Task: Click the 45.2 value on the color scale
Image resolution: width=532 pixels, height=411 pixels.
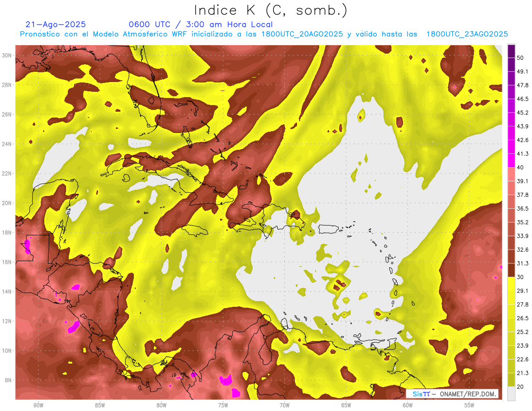Action: pos(522,113)
